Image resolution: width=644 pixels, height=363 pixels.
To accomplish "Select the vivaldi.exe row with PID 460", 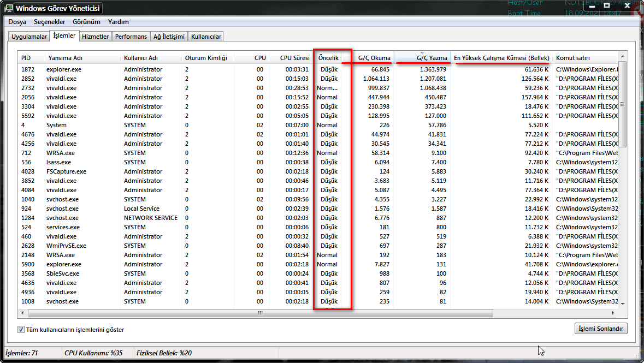I will click(318, 236).
